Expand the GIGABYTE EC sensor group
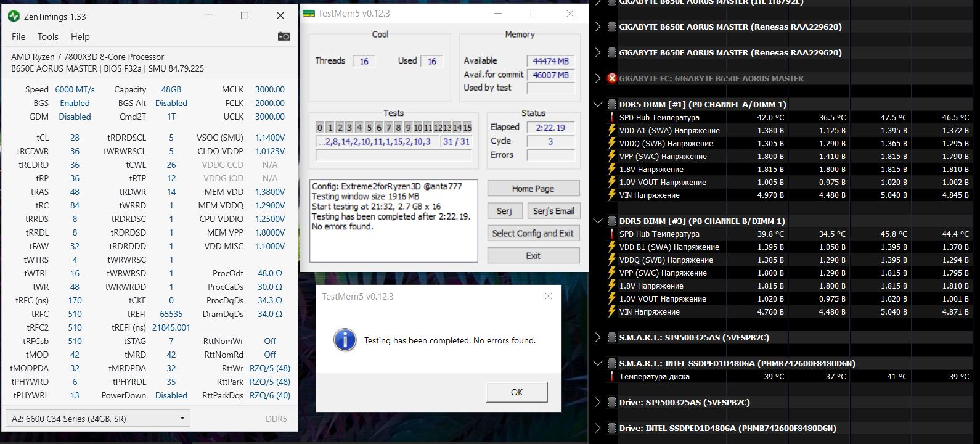980x444 pixels. pos(597,78)
